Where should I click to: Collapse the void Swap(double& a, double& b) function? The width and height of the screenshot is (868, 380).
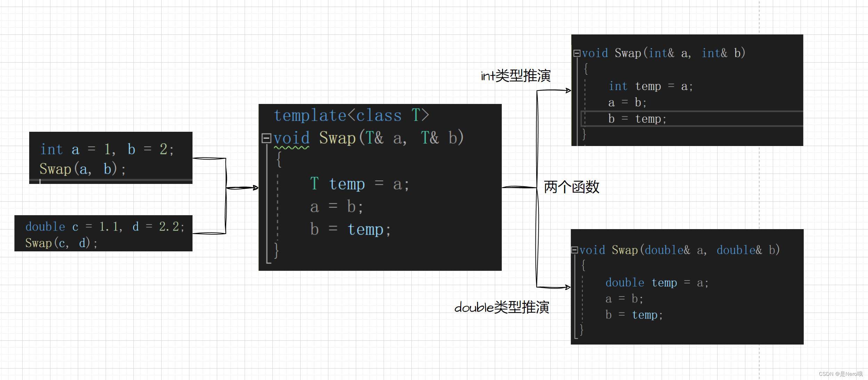click(x=574, y=250)
